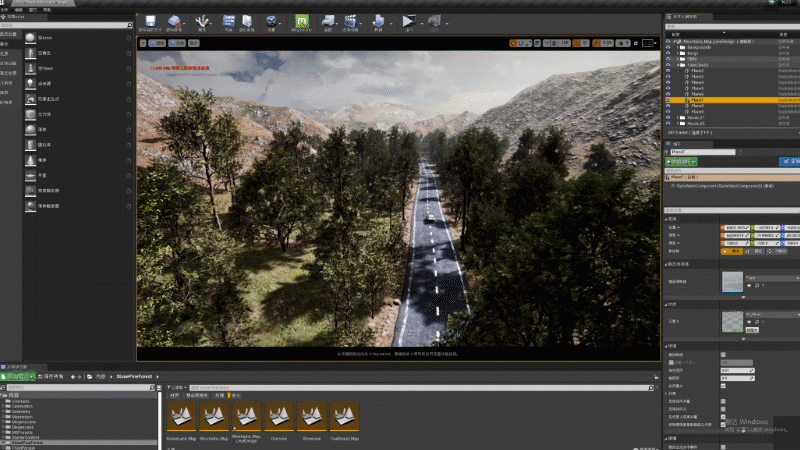Click the Save Current level toolbar icon
800x450 pixels.
coord(150,21)
